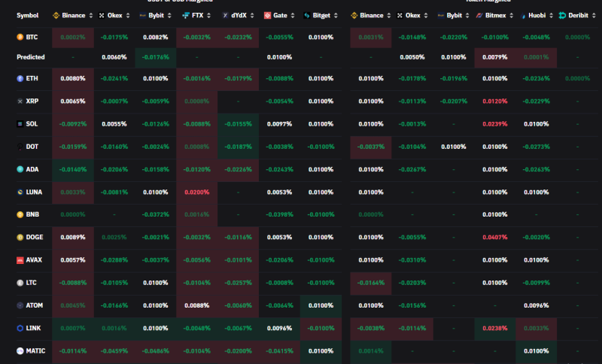Screen dimensions: 602x364
Task: Sort arrows of Bybit column next to Bitmex
Action: click(467, 15)
